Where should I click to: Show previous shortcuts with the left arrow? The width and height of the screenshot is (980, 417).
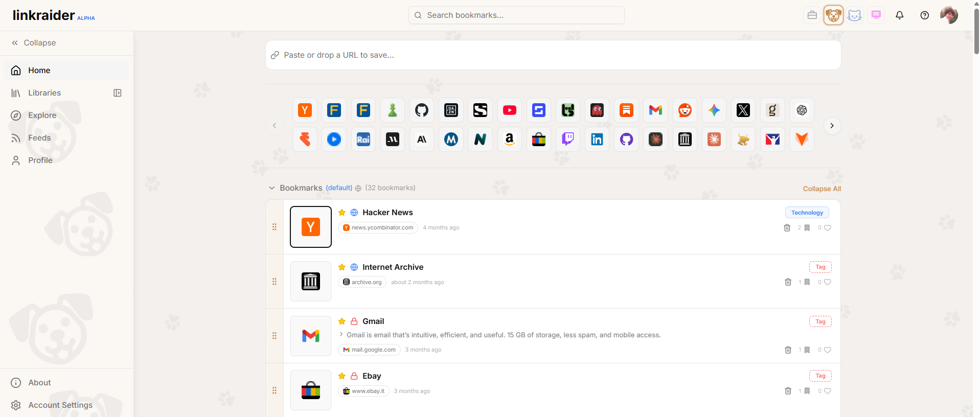(x=275, y=126)
